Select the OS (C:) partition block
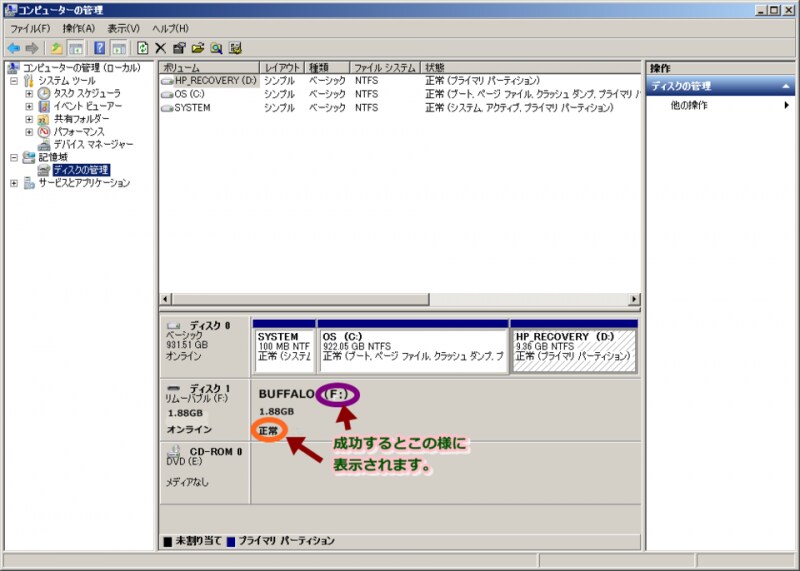This screenshot has width=800, height=571. coord(412,350)
